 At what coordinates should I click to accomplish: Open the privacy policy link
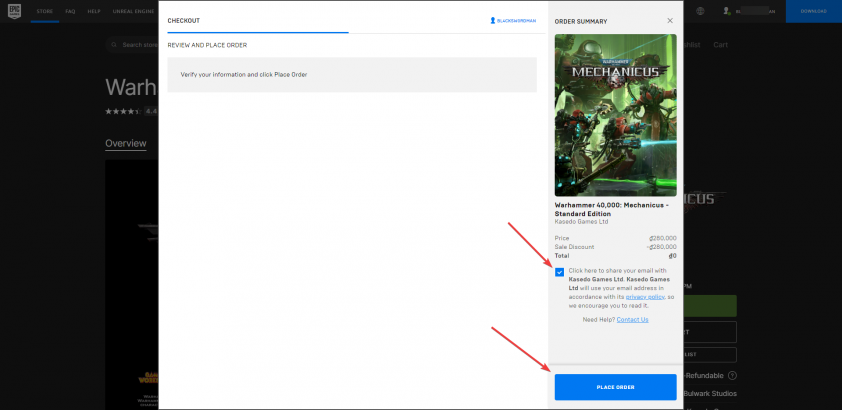coord(645,297)
